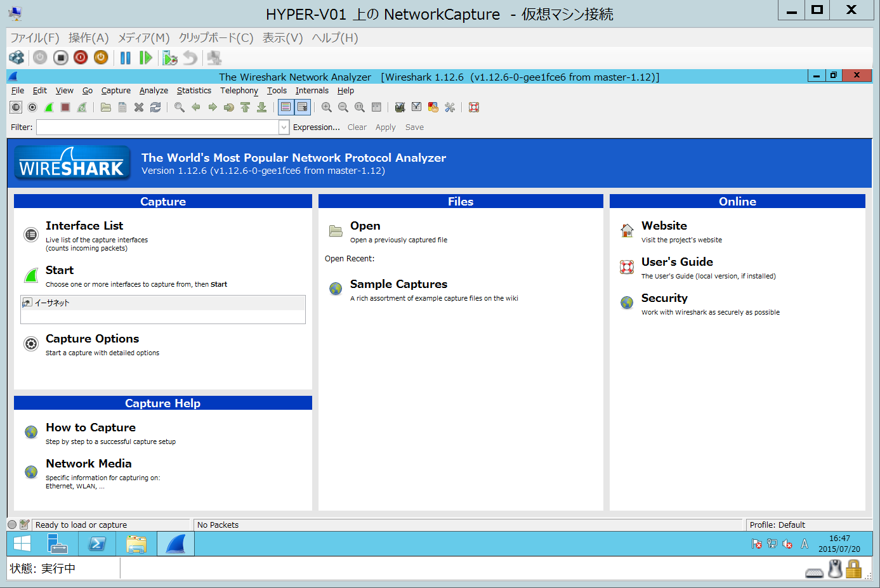Open the Security information link
The height and width of the screenshot is (588, 880).
pyautogui.click(x=664, y=298)
